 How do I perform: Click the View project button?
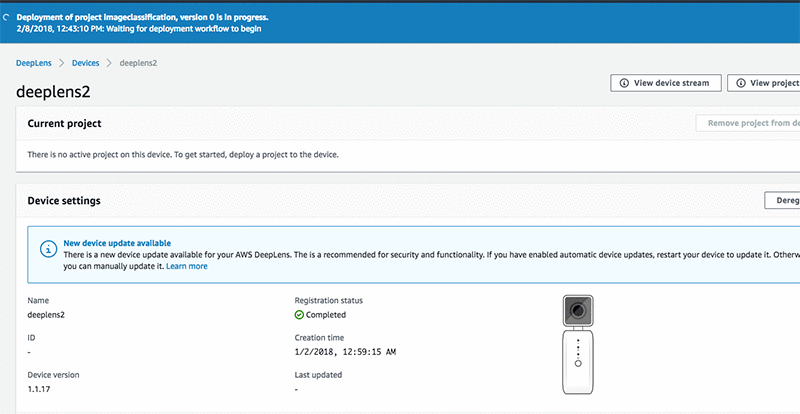pos(763,83)
